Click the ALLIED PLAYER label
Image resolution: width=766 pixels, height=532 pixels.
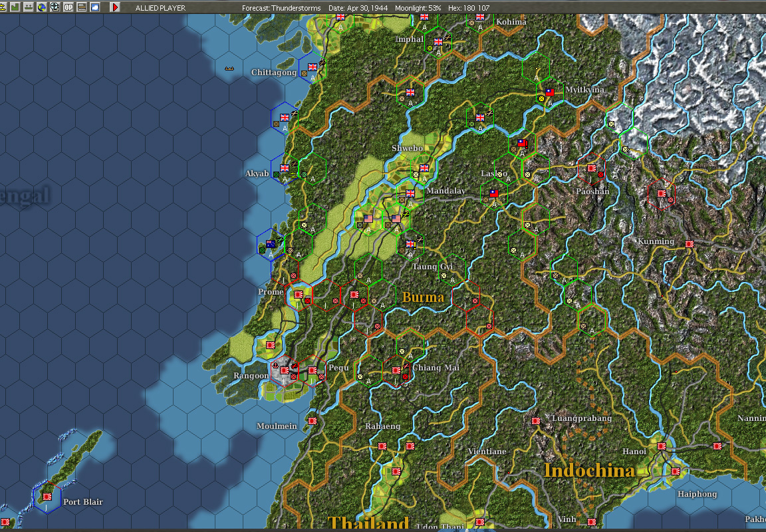(160, 8)
